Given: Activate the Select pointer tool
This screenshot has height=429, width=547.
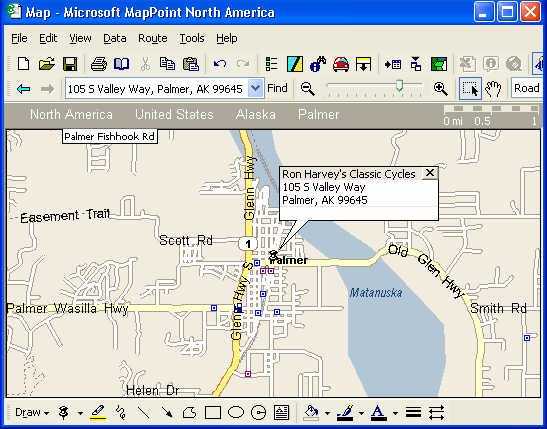Looking at the screenshot, I should 470,89.
